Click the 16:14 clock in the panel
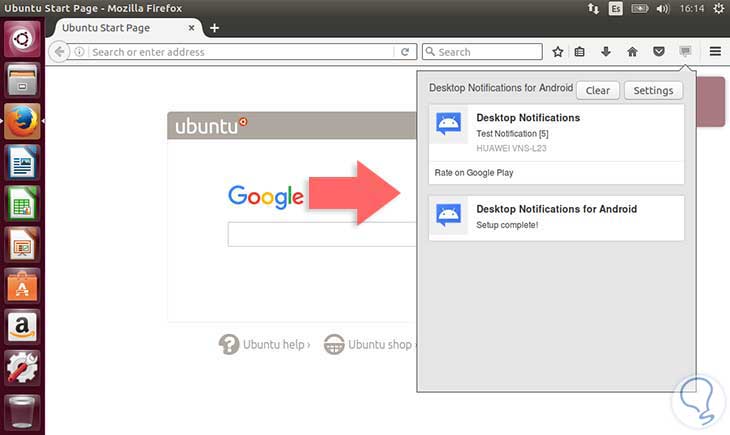 [691, 8]
